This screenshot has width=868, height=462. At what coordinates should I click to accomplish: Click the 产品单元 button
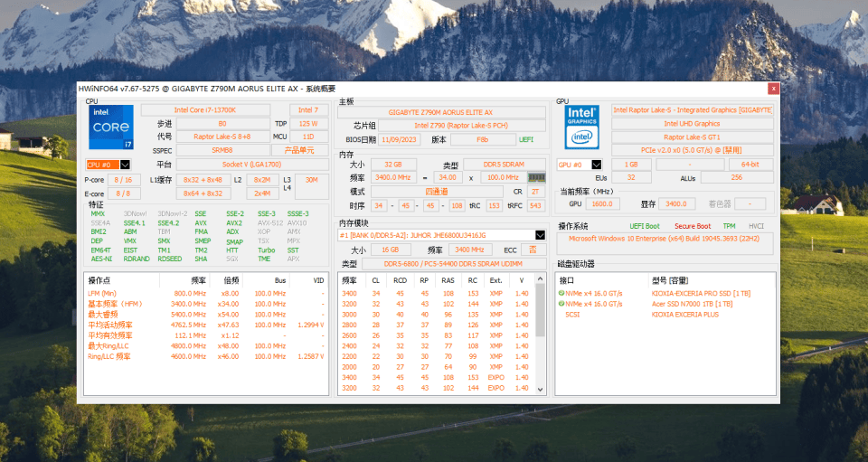(299, 150)
